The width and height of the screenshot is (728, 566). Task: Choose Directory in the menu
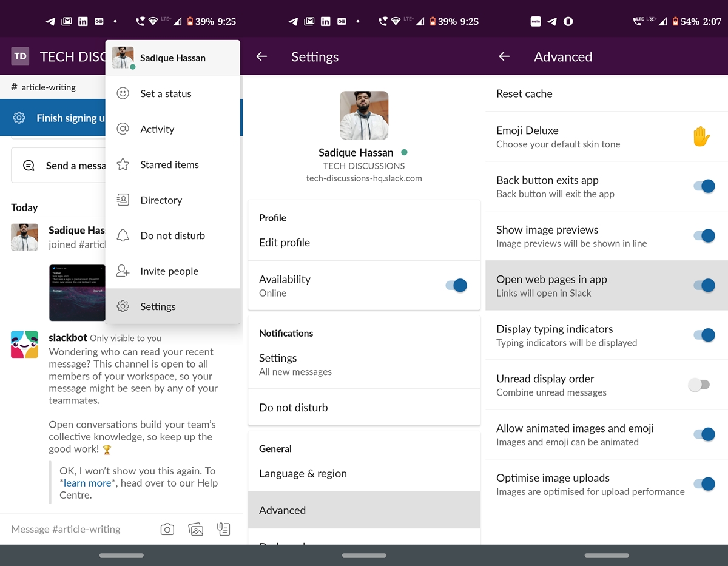(173, 200)
